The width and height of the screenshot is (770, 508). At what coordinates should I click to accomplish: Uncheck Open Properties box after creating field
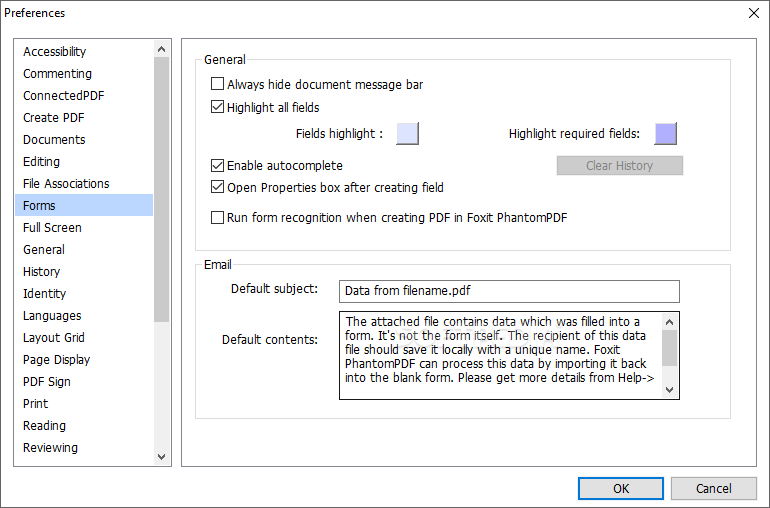pos(217,187)
